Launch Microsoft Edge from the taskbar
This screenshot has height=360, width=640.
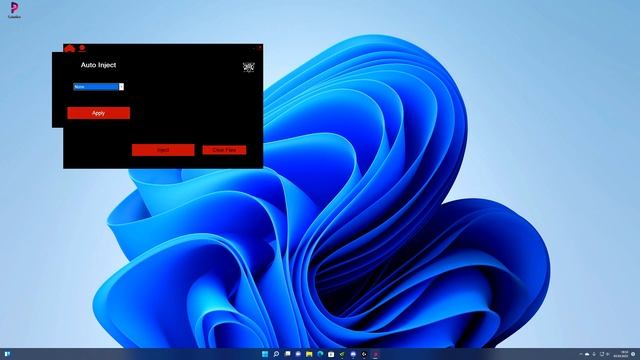[320, 354]
